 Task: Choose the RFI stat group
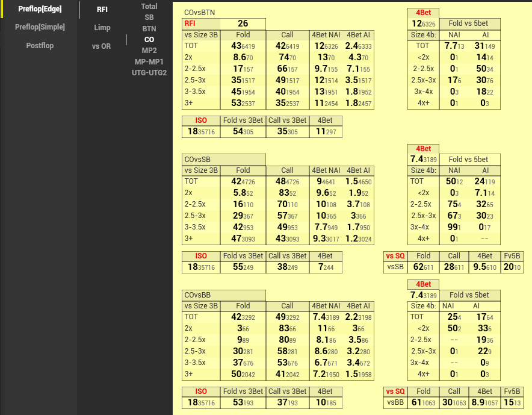[102, 10]
